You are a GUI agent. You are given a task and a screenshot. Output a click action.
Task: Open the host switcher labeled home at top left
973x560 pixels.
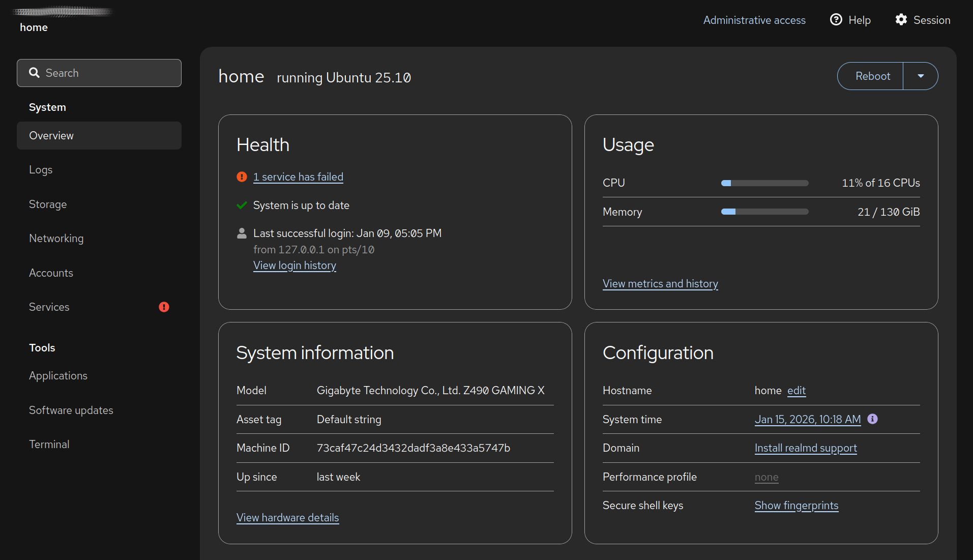coord(34,27)
